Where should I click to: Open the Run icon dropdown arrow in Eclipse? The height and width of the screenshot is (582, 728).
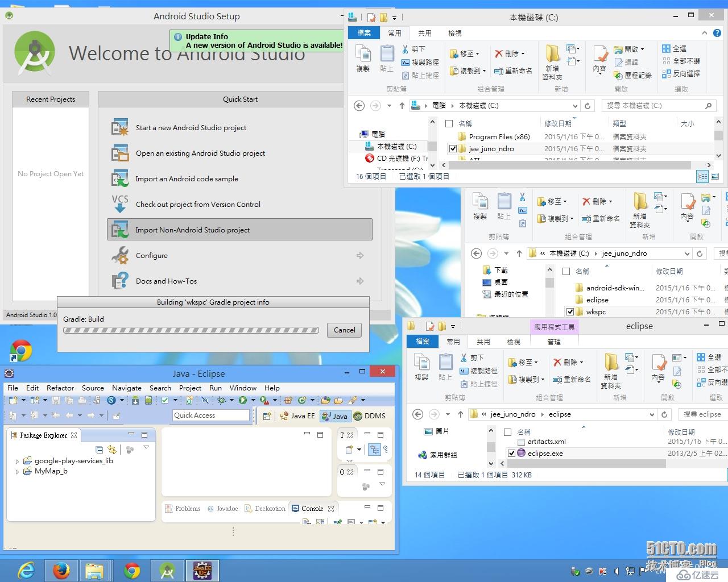253,400
